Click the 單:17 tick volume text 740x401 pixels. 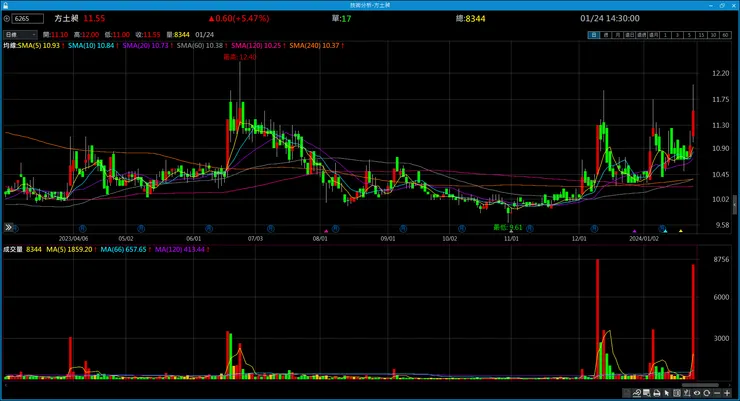pyautogui.click(x=341, y=18)
